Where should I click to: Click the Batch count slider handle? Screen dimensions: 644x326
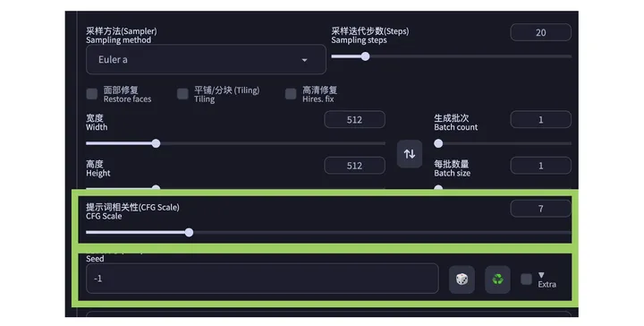pos(438,143)
